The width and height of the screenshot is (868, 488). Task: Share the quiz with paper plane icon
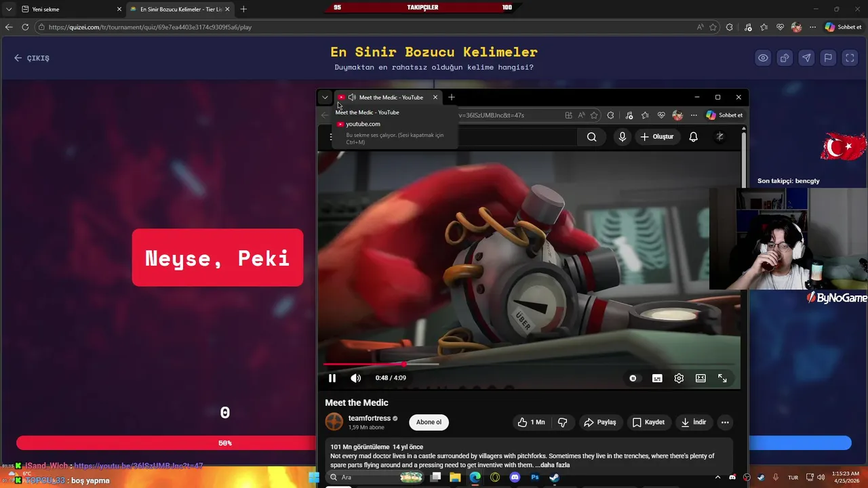pos(806,58)
